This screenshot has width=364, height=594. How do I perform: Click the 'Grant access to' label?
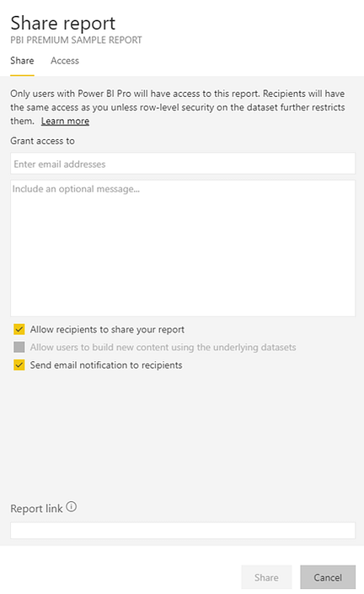[42, 141]
